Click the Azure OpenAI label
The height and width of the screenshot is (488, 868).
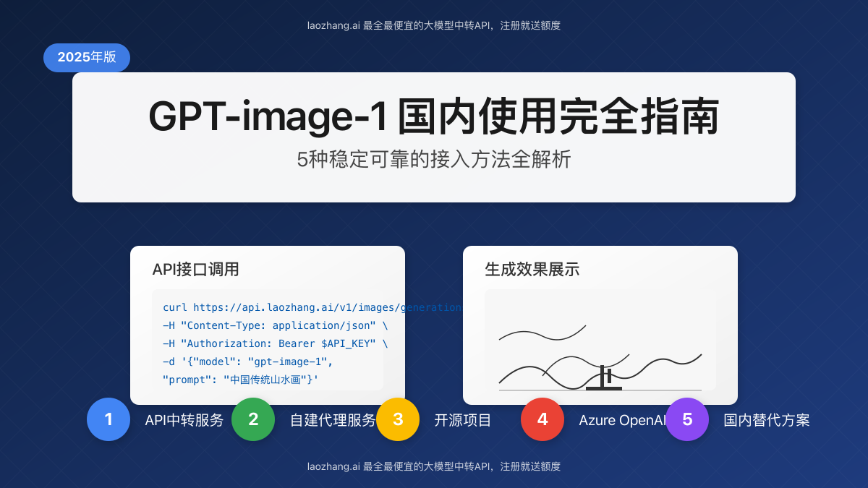[x=622, y=420]
